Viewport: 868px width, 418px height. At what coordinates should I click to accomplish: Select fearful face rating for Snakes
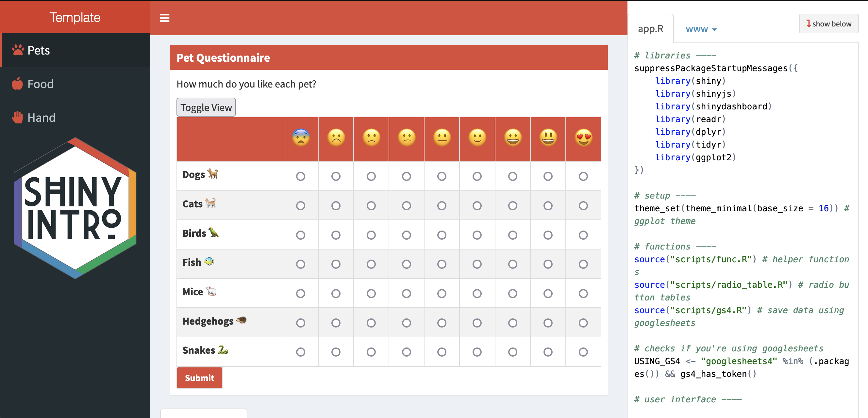pyautogui.click(x=301, y=352)
